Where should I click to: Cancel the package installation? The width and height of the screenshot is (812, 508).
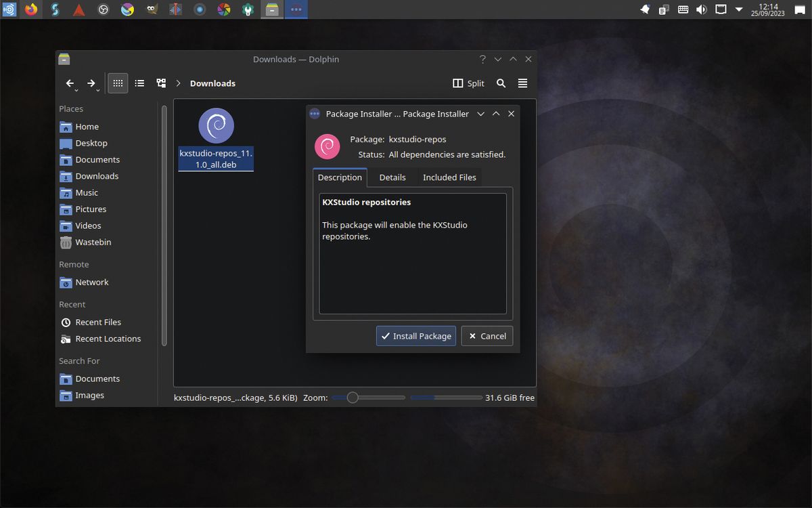coord(487,335)
